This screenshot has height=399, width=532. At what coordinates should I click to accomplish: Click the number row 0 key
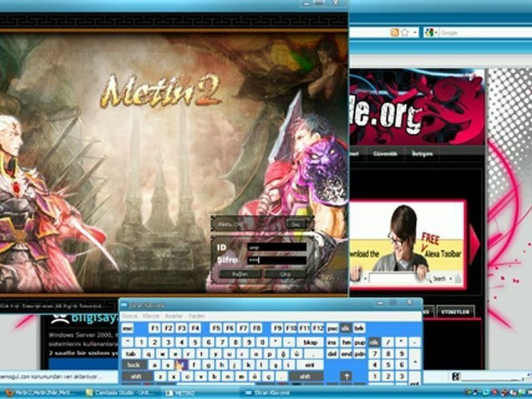tap(262, 342)
